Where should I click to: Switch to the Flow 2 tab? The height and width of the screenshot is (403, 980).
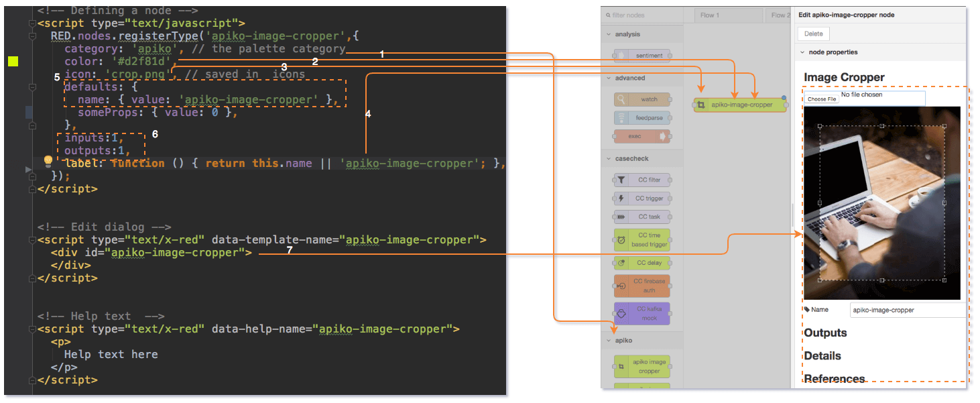pos(781,14)
